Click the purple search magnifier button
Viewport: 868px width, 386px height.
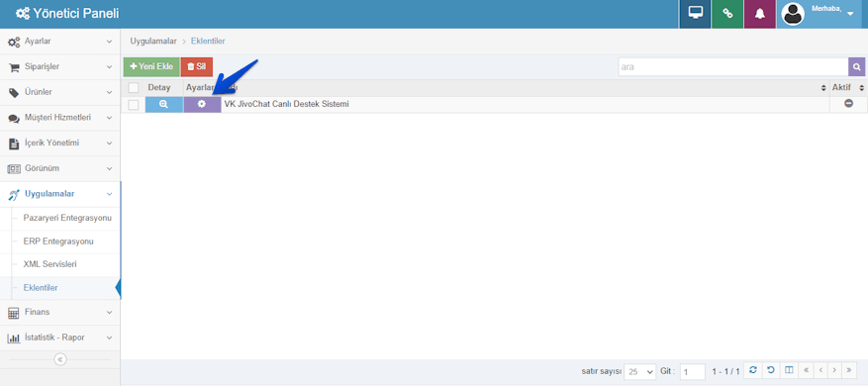coord(856,67)
